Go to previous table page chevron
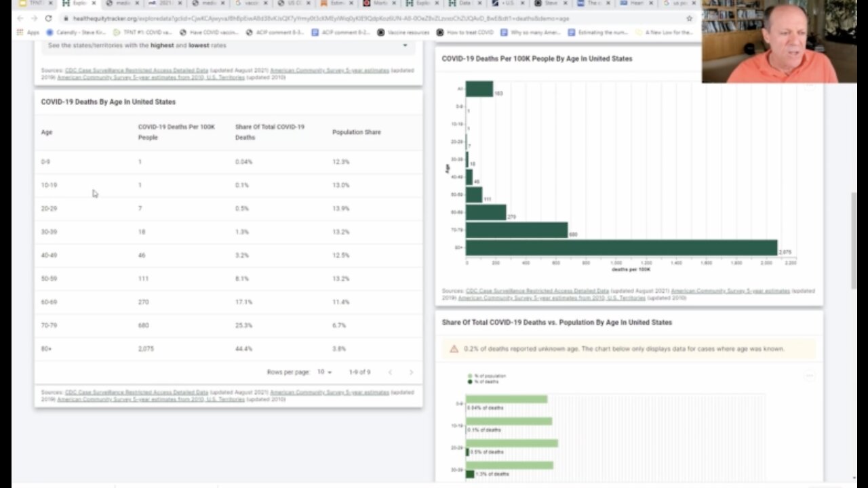868x488 pixels. (x=390, y=372)
